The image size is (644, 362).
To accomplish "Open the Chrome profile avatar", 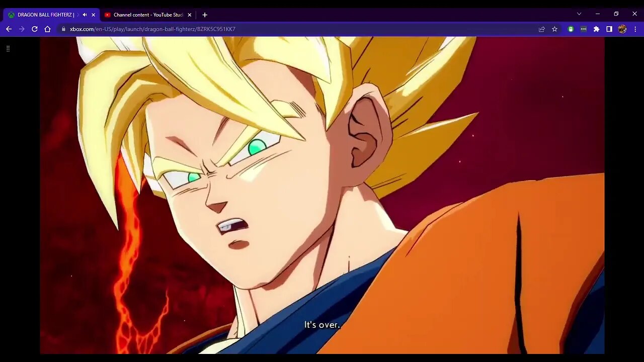I will [x=622, y=29].
